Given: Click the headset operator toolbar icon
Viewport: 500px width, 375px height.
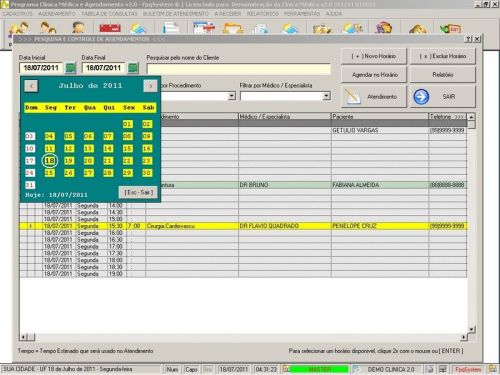Looking at the screenshot, I should point(384,28).
